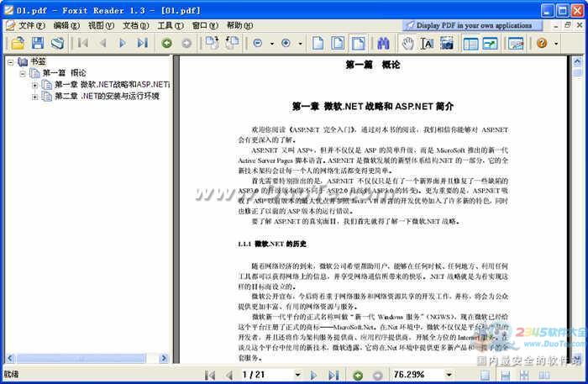The width and height of the screenshot is (588, 384).
Task: Open page number dropdown in status bar
Action: click(297, 374)
